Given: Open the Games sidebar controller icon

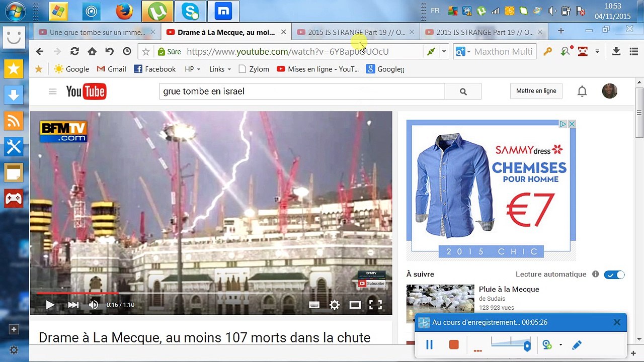Looking at the screenshot, I should click(x=14, y=199).
